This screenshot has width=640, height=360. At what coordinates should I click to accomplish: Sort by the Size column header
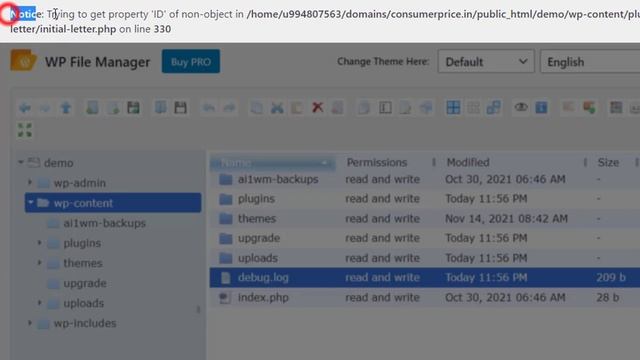pyautogui.click(x=608, y=162)
